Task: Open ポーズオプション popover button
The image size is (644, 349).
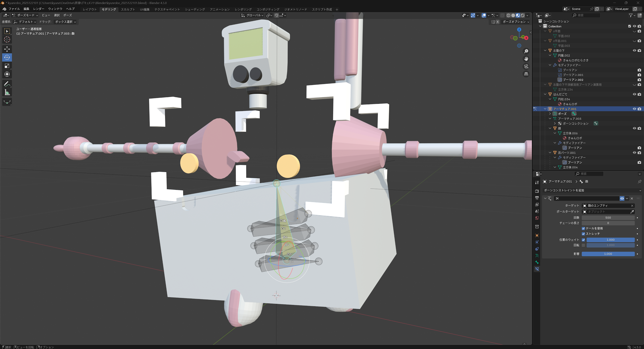Action: click(516, 22)
